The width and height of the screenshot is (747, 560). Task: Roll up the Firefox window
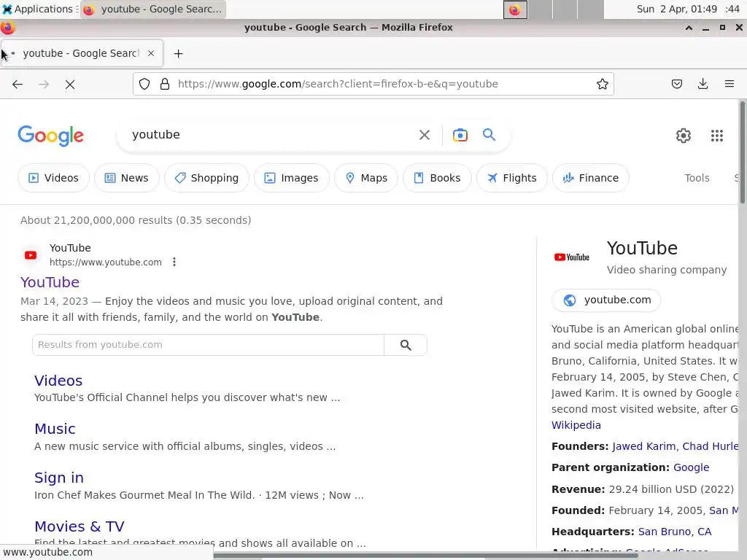coord(689,28)
